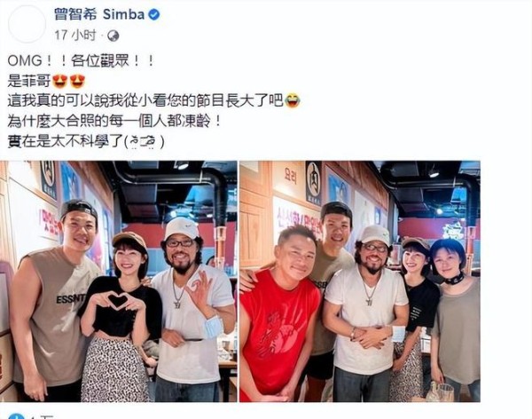Click the laughing-tears emoji ending the third line
This screenshot has height=419, width=532.
293,101
